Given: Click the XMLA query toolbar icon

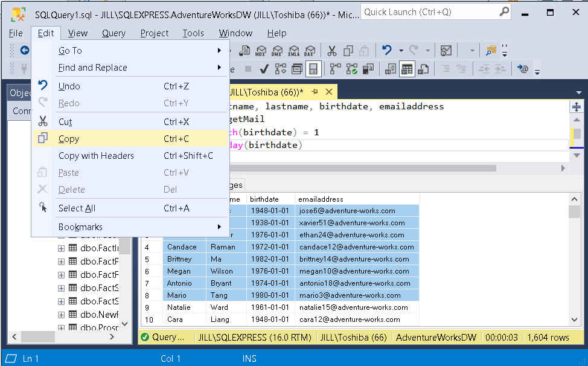Looking at the screenshot, I should [x=293, y=50].
